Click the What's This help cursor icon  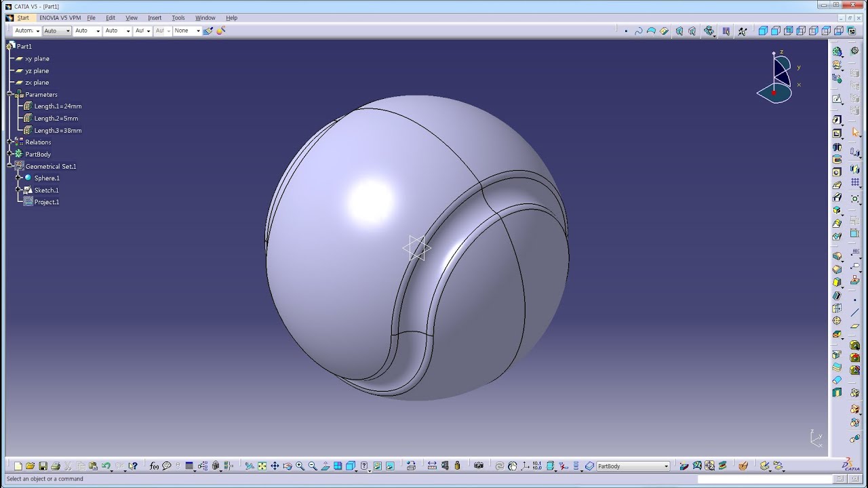tap(132, 466)
